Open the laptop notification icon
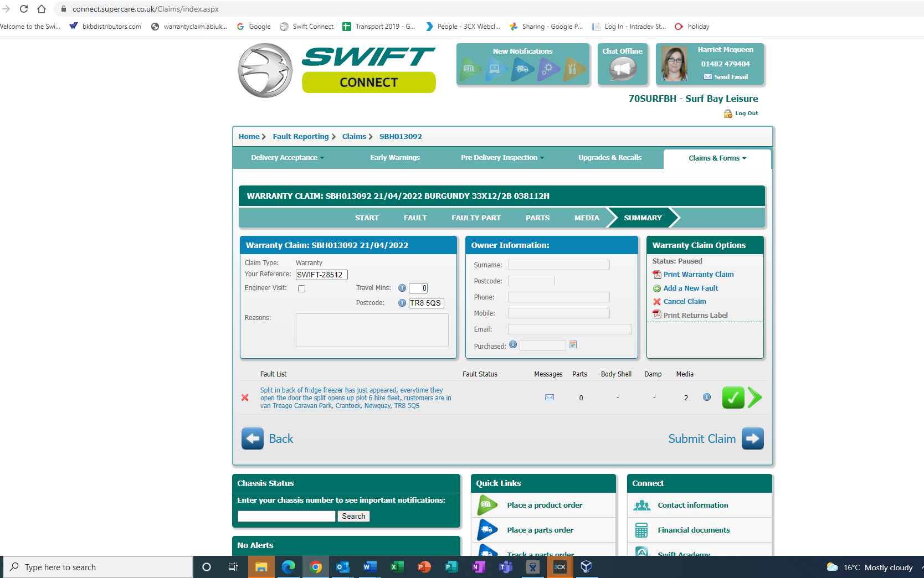This screenshot has height=578, width=924. 496,69
